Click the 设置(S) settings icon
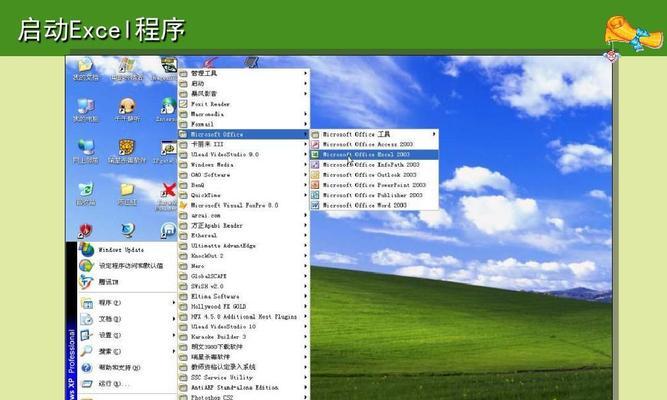Image resolution: width=667 pixels, height=400 pixels. [87, 335]
